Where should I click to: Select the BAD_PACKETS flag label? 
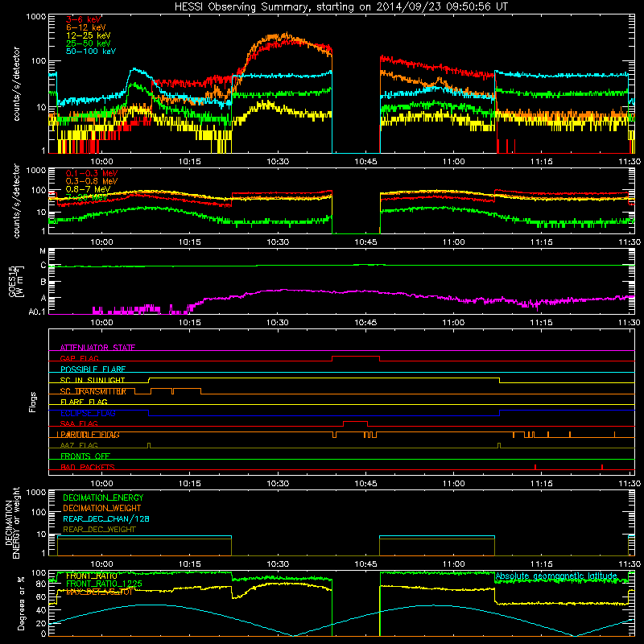pyautogui.click(x=88, y=468)
